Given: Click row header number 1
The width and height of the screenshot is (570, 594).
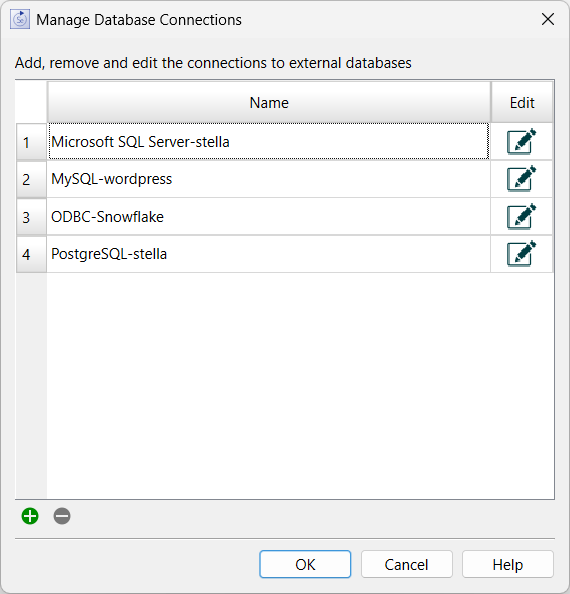Looking at the screenshot, I should 31,142.
